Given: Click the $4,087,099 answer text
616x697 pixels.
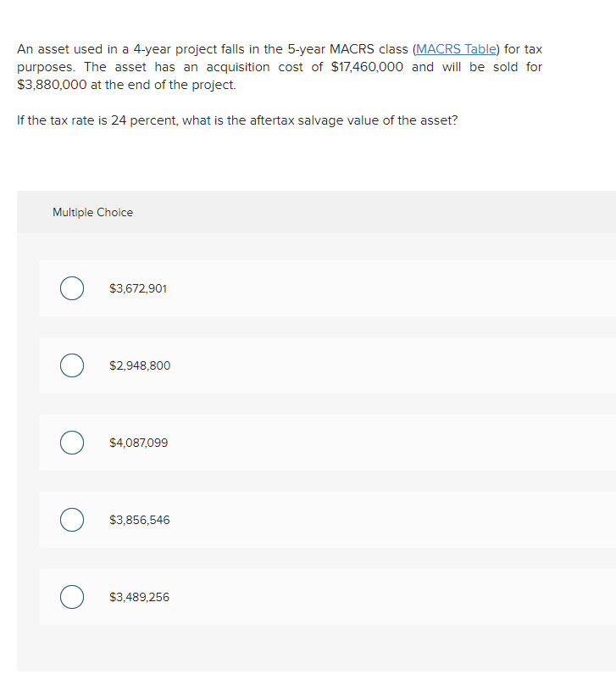Looking at the screenshot, I should (139, 443).
